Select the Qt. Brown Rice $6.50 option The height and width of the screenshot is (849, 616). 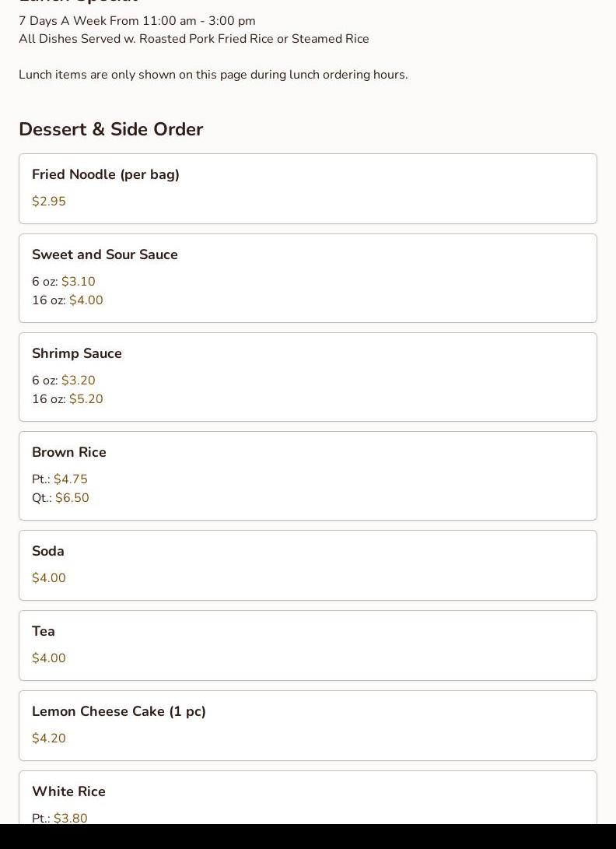tap(72, 498)
